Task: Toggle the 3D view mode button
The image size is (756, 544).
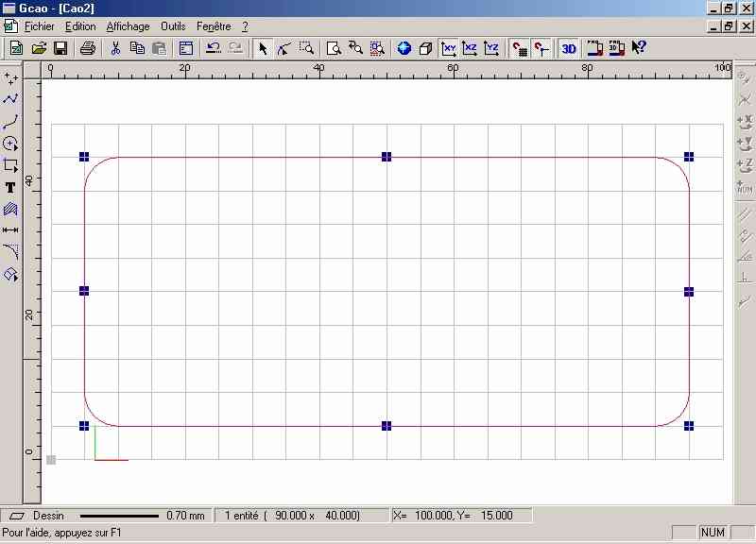Action: point(568,48)
